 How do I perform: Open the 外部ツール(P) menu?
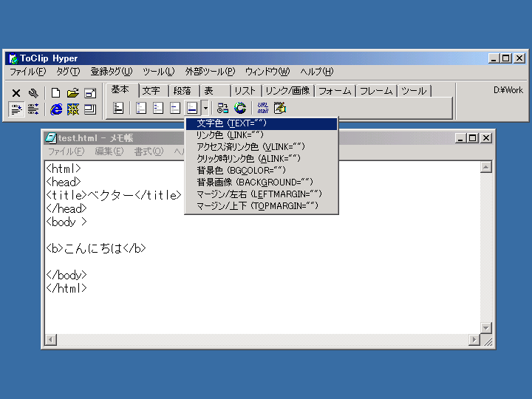(x=210, y=72)
